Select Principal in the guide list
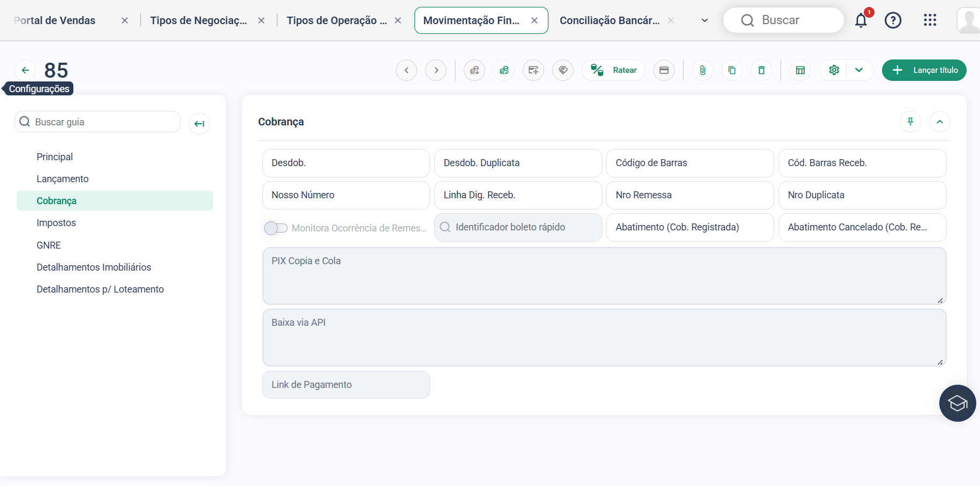Screen dimensions: 980x486 click(x=55, y=157)
